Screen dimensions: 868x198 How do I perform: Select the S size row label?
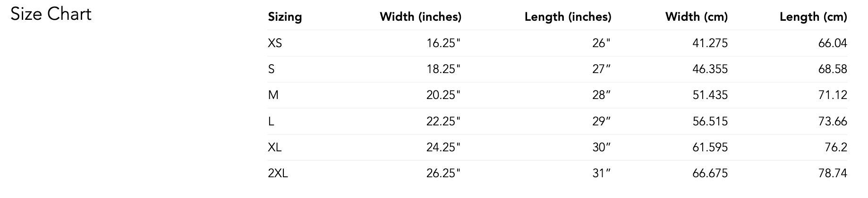(271, 69)
